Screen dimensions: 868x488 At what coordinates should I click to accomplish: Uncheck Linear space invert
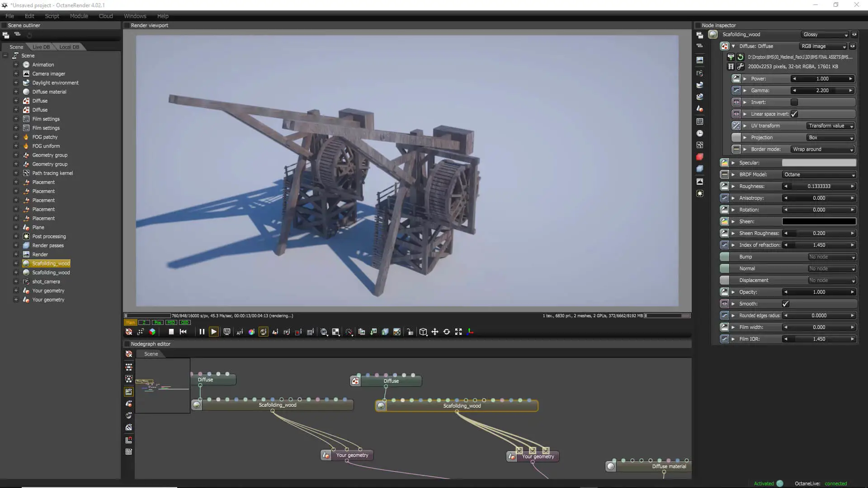[794, 114]
